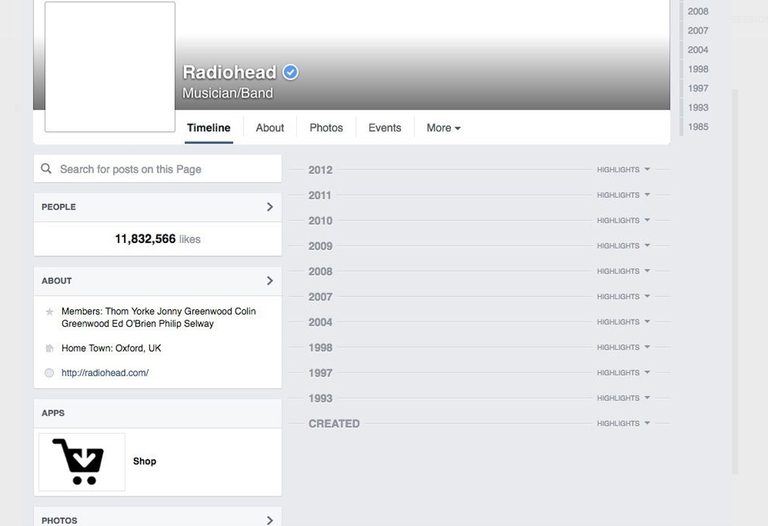This screenshot has height=526, width=768.
Task: Select 2007 in the right year navigator
Action: tap(698, 30)
